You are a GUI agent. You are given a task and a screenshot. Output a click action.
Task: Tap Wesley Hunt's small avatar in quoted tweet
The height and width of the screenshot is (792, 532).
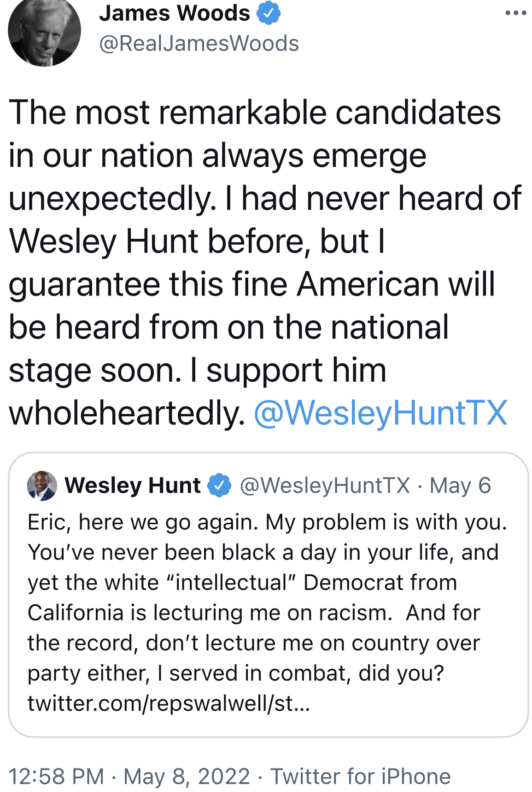pyautogui.click(x=42, y=485)
